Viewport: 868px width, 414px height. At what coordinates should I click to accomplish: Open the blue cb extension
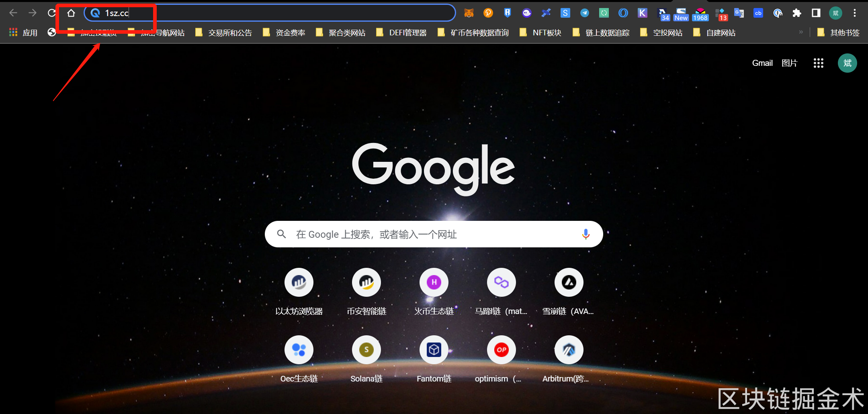(758, 13)
